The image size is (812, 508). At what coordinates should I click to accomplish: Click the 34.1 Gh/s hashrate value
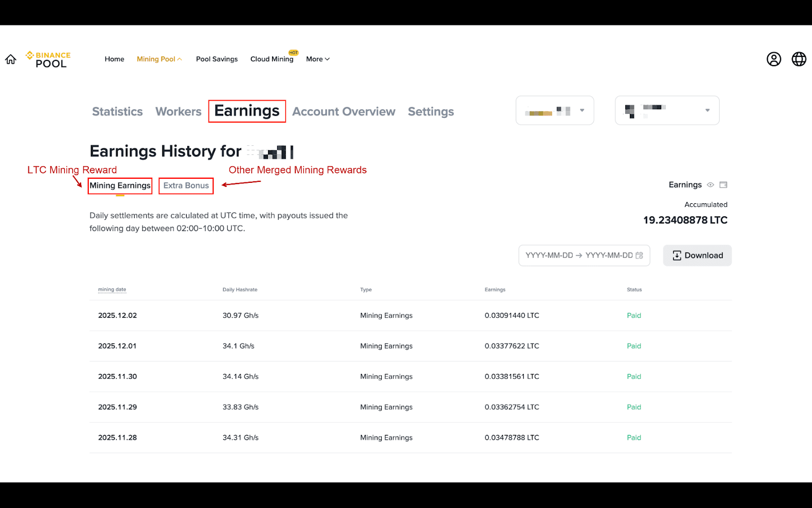tap(239, 346)
